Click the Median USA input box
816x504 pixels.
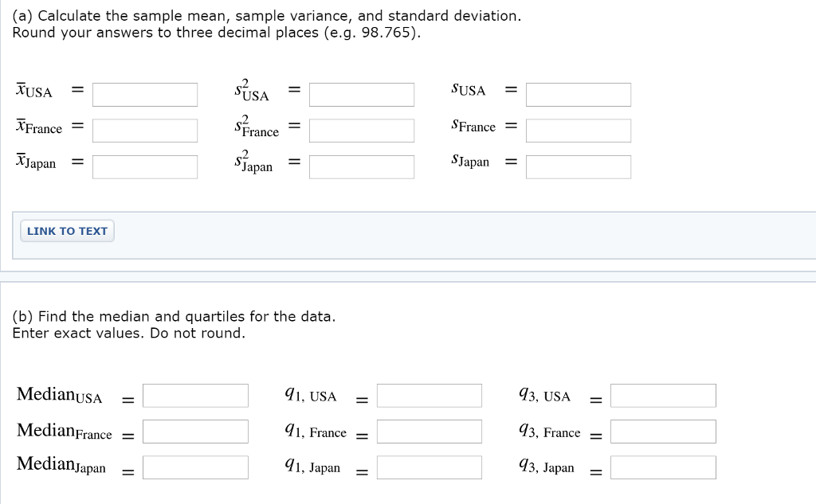tap(195, 395)
